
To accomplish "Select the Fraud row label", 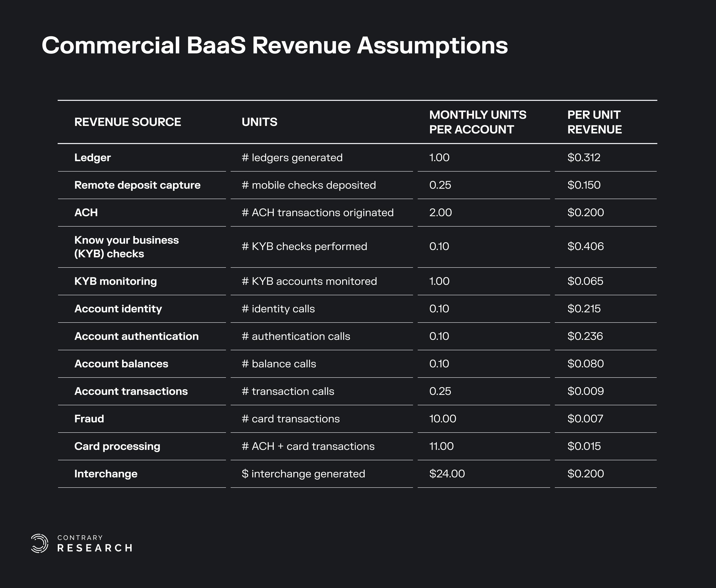I will 89,419.
